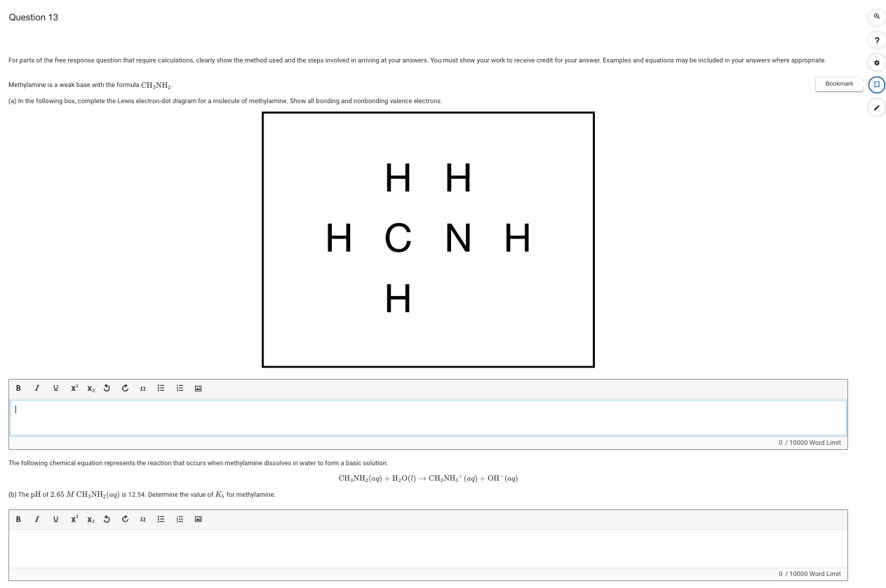Apply subscript formatting in the part (a) editor
The height and width of the screenshot is (588, 886).
[x=90, y=388]
